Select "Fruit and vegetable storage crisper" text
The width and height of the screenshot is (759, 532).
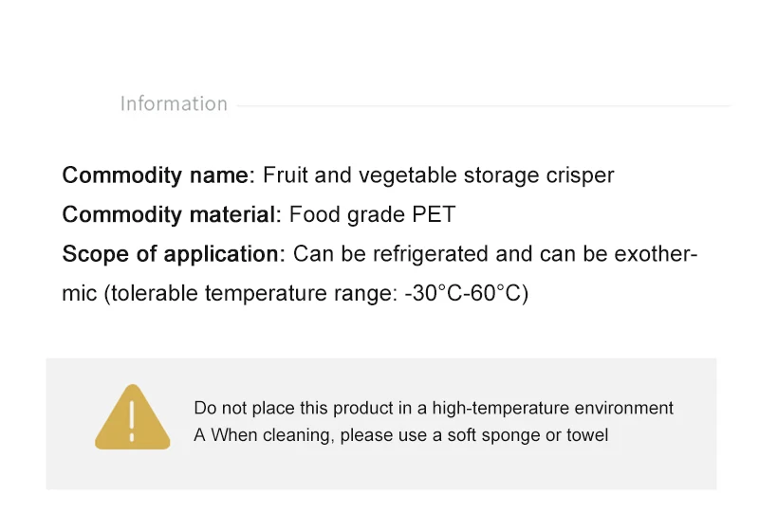438,175
